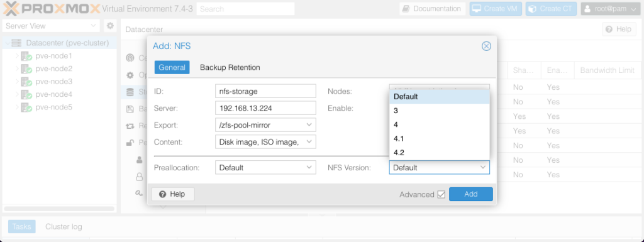This screenshot has width=644, height=242.
Task: Select the Datacenter cluster icon in tree
Action: pos(16,43)
